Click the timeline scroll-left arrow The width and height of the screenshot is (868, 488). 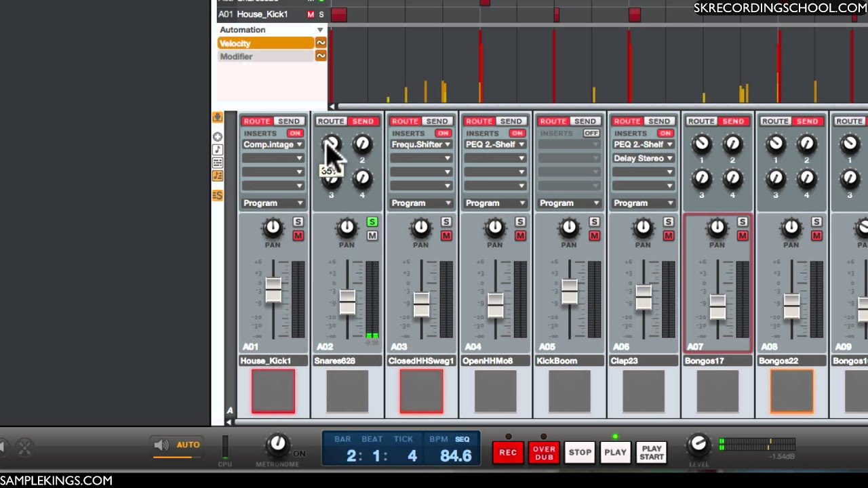(x=332, y=106)
